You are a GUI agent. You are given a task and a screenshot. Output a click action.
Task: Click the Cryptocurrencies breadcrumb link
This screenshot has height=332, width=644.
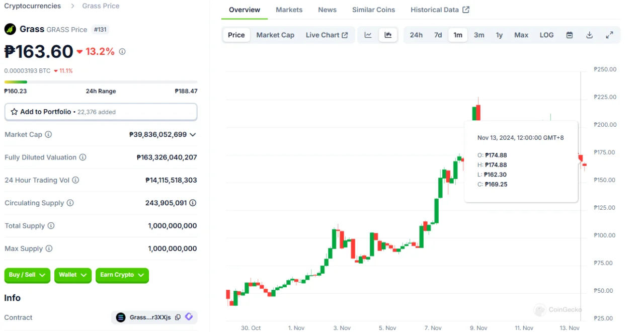33,6
